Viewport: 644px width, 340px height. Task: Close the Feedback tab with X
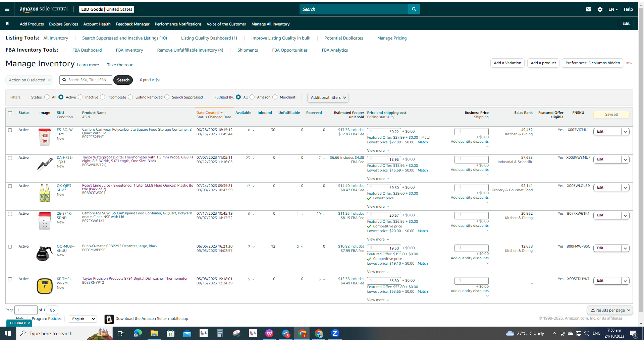point(29,323)
